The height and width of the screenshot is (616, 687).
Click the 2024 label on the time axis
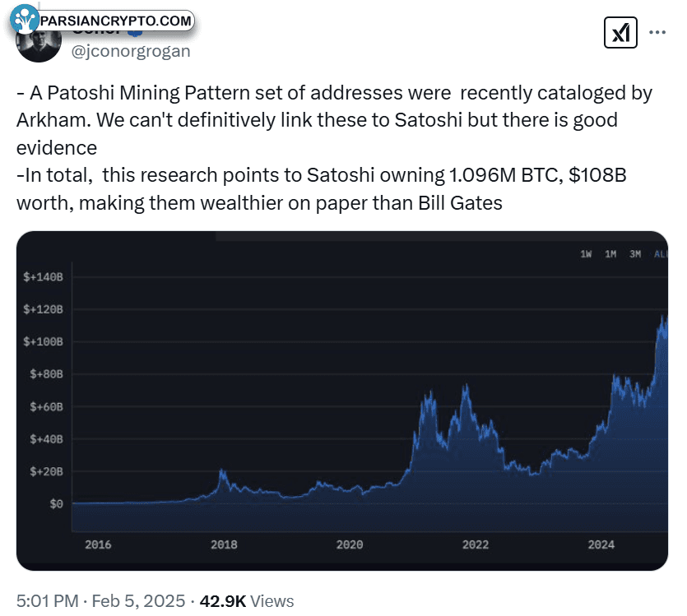click(x=601, y=544)
